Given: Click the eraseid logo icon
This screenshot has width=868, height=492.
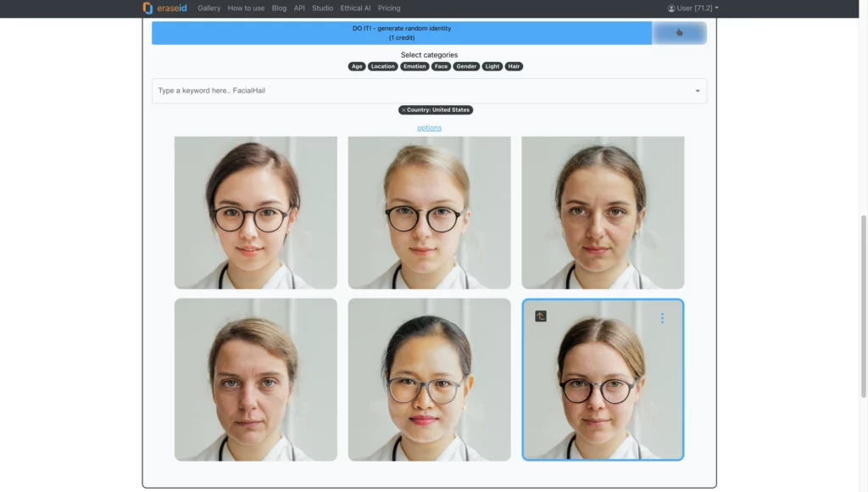Looking at the screenshot, I should tap(148, 8).
